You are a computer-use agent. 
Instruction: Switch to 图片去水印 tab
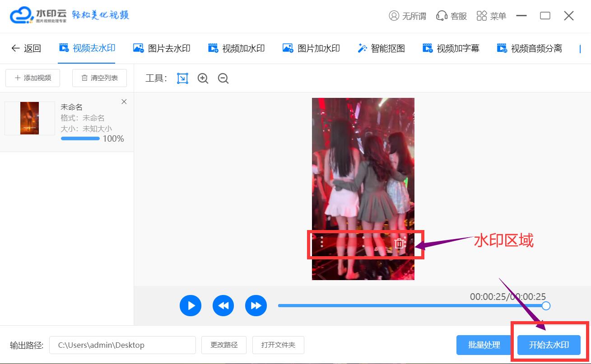click(162, 48)
